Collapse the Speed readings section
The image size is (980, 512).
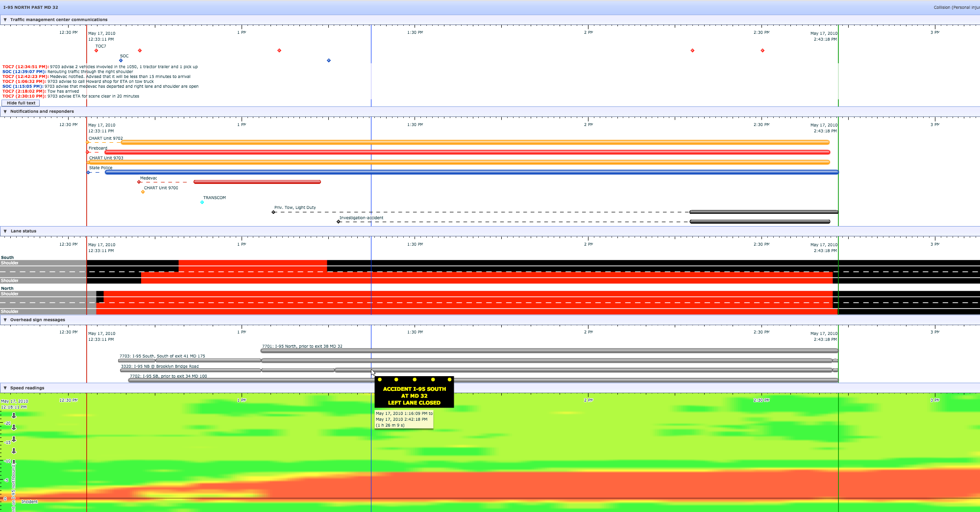point(4,387)
